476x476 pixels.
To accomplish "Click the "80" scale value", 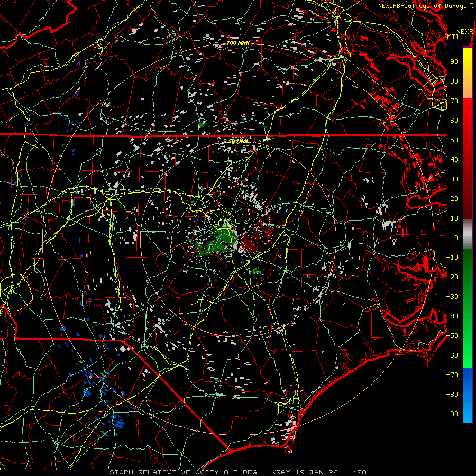I will click(x=454, y=81).
